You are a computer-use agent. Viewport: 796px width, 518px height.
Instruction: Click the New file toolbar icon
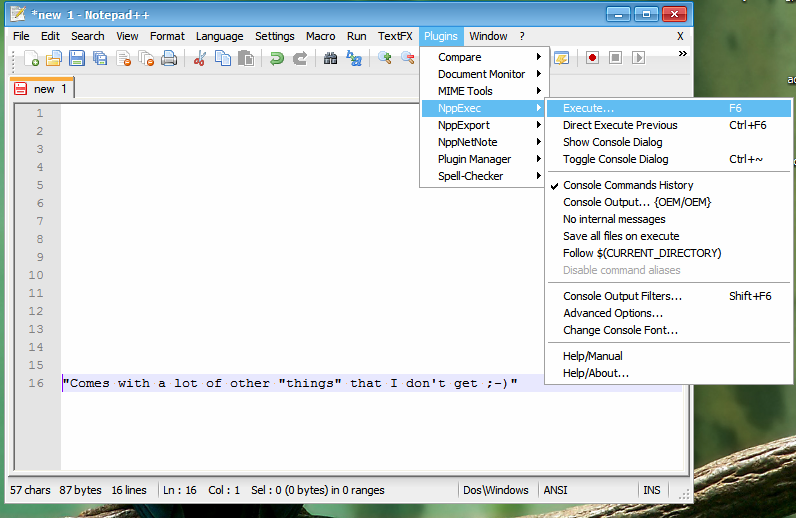pos(31,58)
